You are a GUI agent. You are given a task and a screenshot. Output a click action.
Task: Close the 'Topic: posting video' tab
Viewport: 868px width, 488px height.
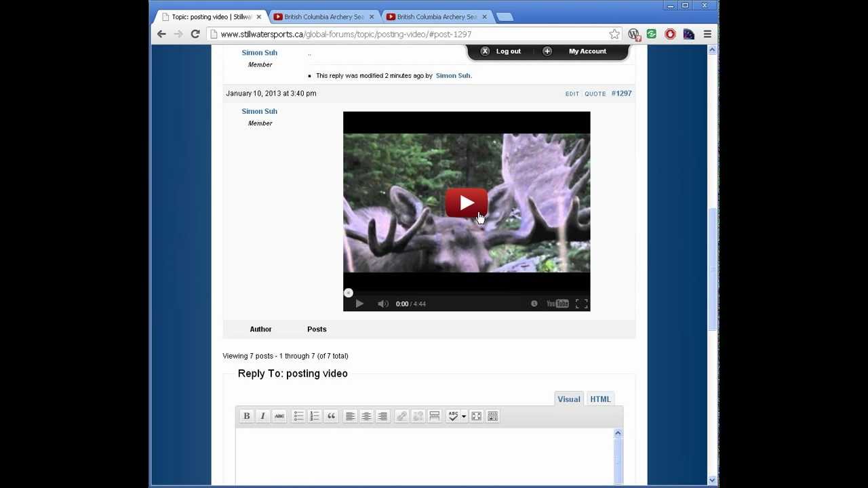tap(258, 17)
